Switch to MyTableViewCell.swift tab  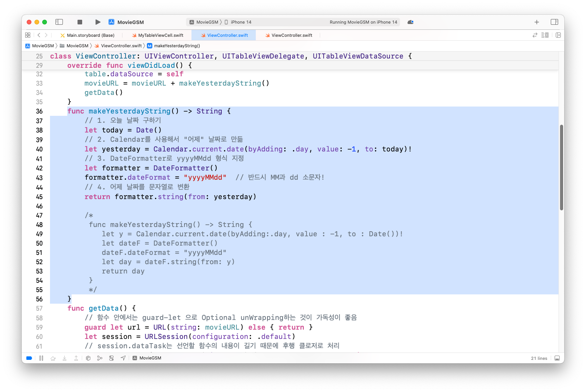pos(157,35)
